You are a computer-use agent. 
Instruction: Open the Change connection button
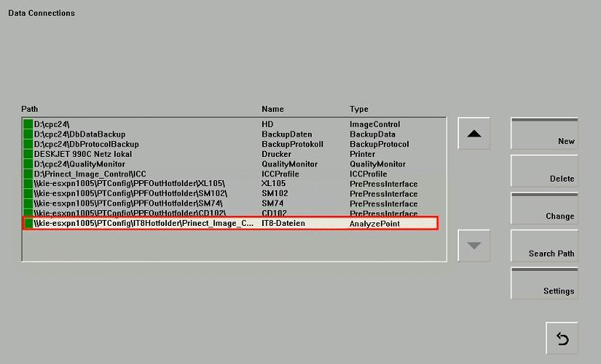(x=545, y=209)
